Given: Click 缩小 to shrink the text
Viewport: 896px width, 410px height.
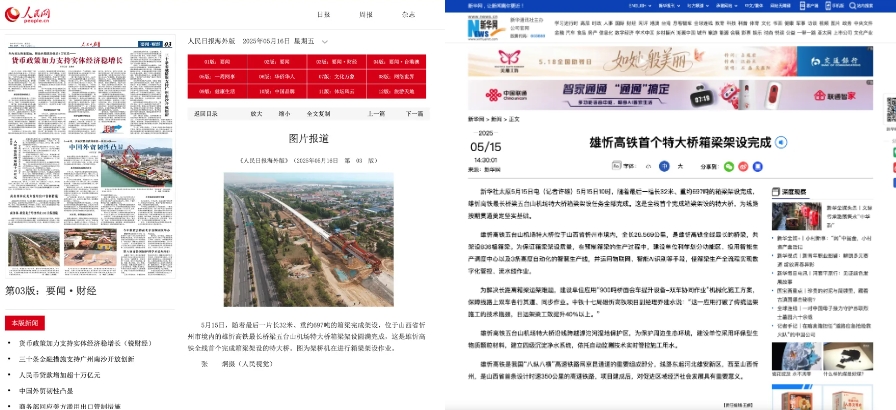Looking at the screenshot, I should [285, 114].
